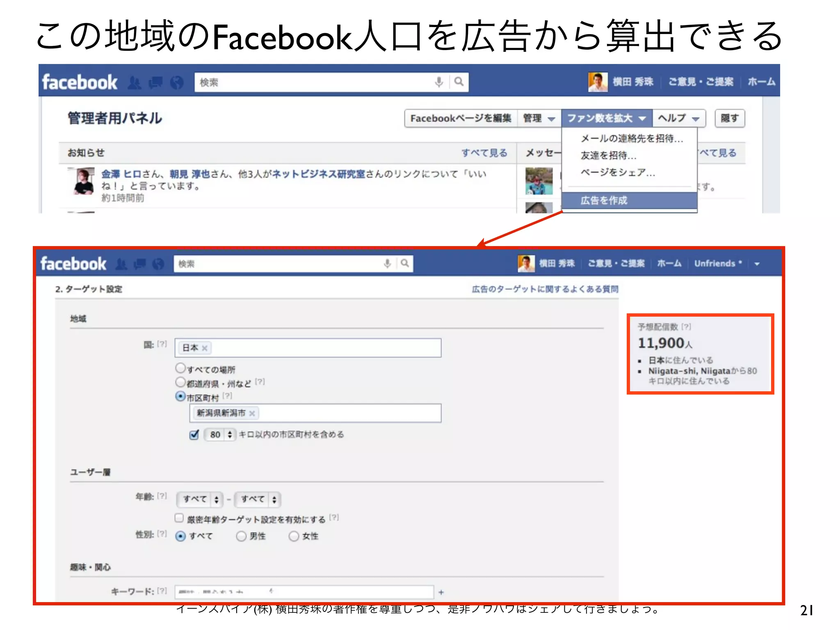Open the 管理 dropdown in admin panel
This screenshot has height=630, width=840.
tap(539, 119)
